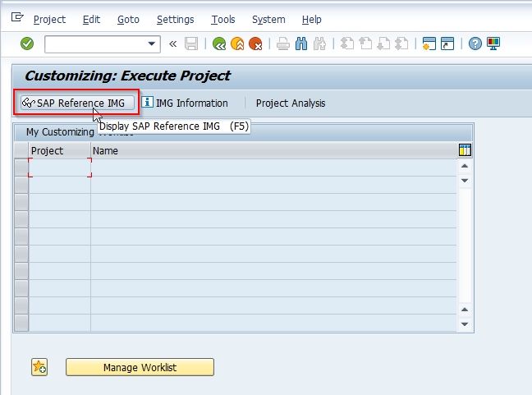Image resolution: width=532 pixels, height=395 pixels.
Task: Open the Help menu
Action: point(311,20)
